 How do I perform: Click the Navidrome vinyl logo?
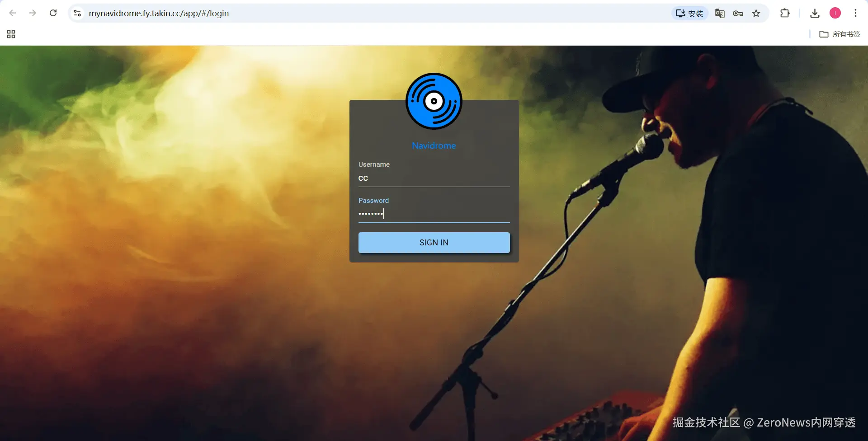point(434,101)
